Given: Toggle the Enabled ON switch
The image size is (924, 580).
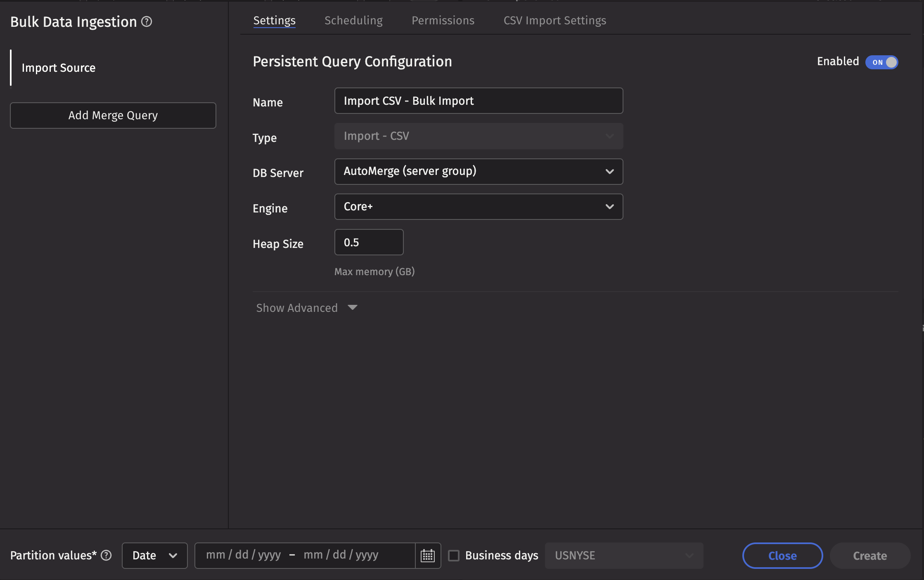Looking at the screenshot, I should [x=881, y=62].
